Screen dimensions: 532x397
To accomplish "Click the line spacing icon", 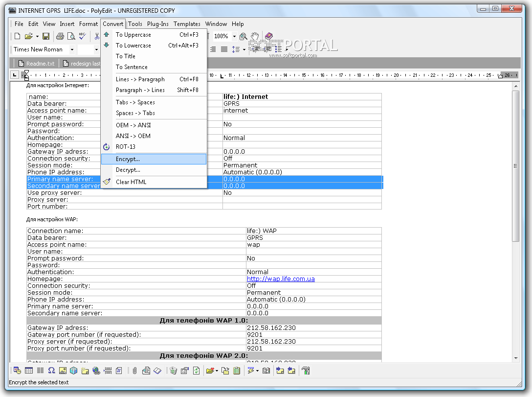I will (x=236, y=49).
